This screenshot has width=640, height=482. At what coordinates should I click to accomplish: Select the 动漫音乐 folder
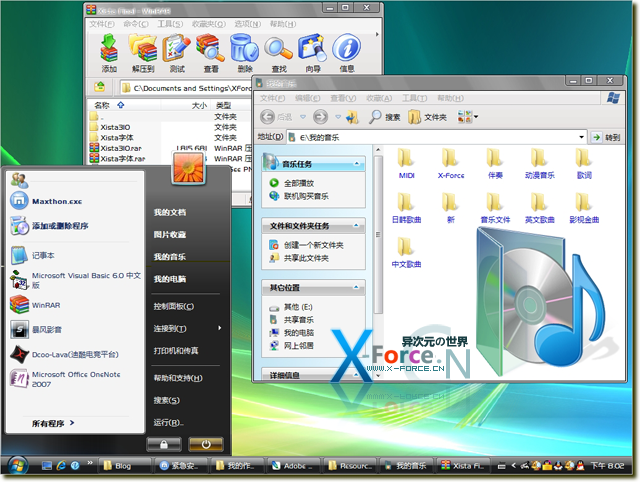coord(540,164)
